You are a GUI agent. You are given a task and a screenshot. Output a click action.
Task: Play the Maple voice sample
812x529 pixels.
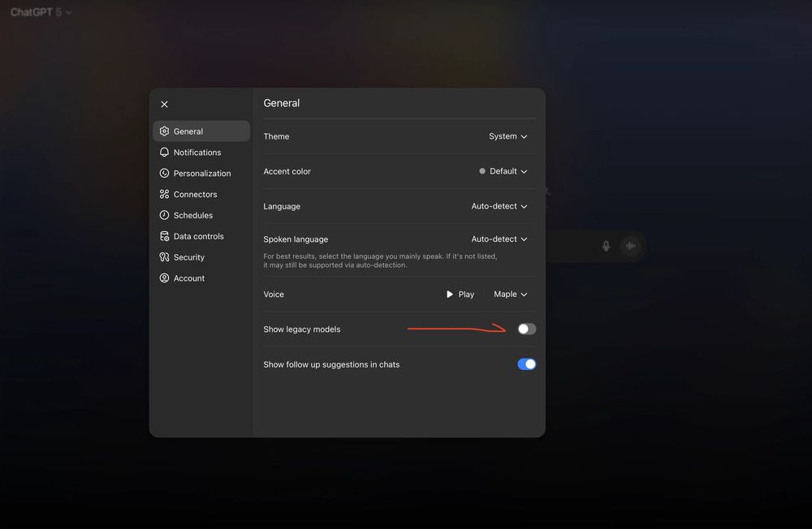[x=460, y=295]
